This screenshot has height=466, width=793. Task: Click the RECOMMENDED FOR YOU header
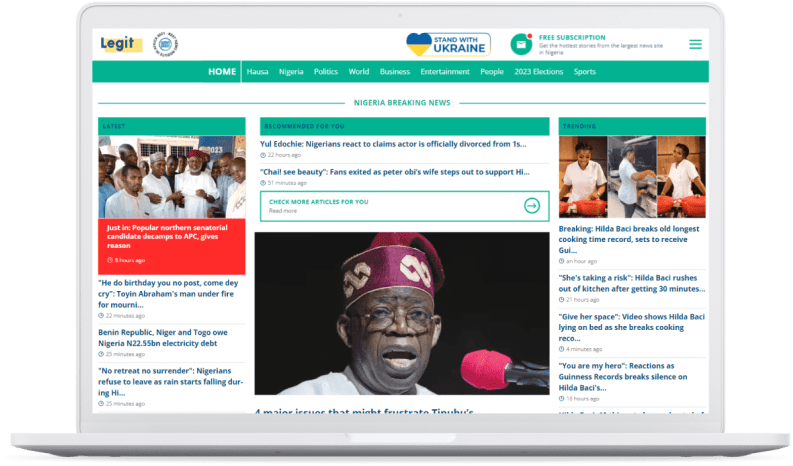pyautogui.click(x=405, y=126)
